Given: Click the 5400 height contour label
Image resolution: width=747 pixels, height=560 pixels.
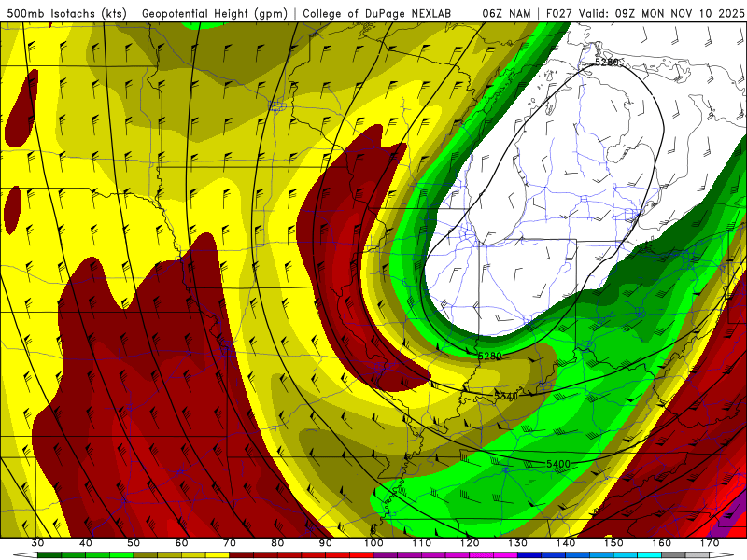Looking at the screenshot, I should (558, 464).
